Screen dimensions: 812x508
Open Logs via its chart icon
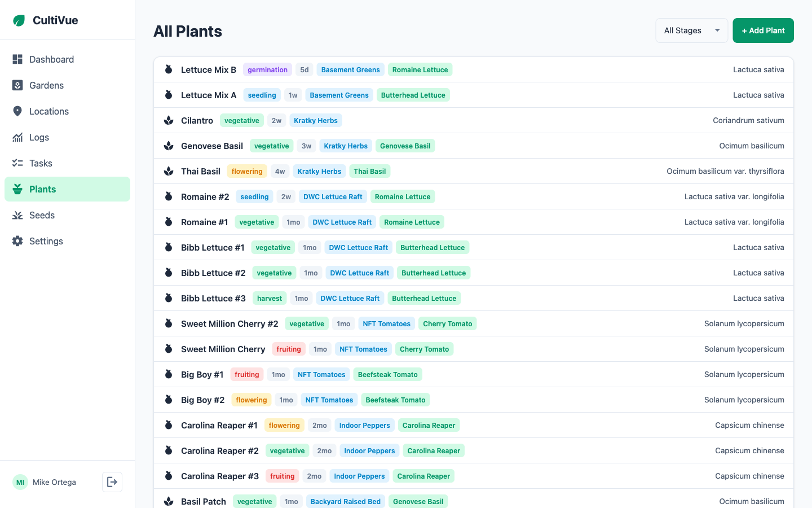(x=17, y=137)
